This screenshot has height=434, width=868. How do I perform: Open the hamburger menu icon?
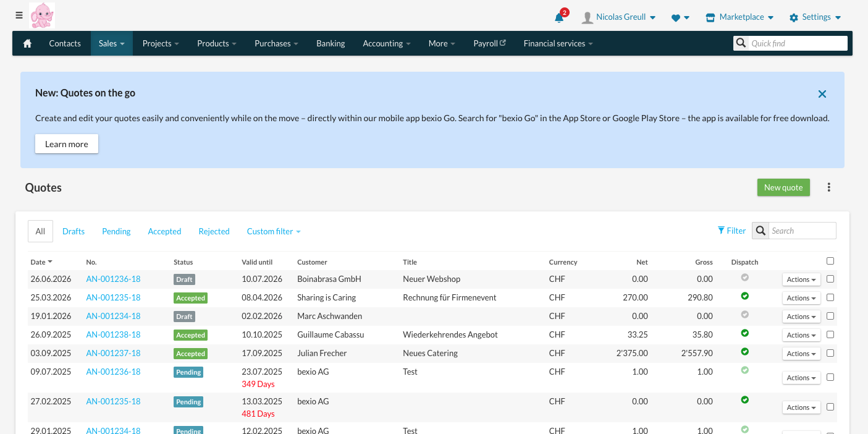[x=19, y=15]
